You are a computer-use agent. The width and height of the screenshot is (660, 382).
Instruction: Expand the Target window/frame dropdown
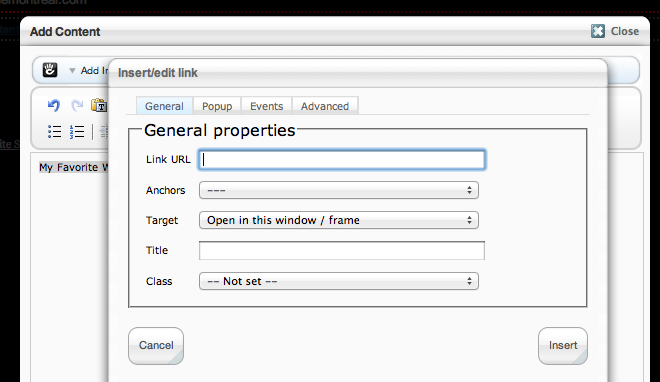(x=339, y=220)
